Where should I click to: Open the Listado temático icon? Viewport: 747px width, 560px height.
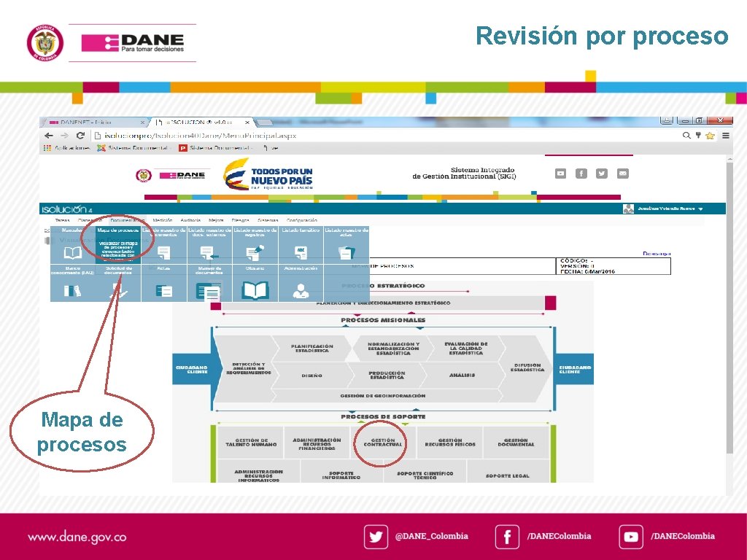(301, 252)
